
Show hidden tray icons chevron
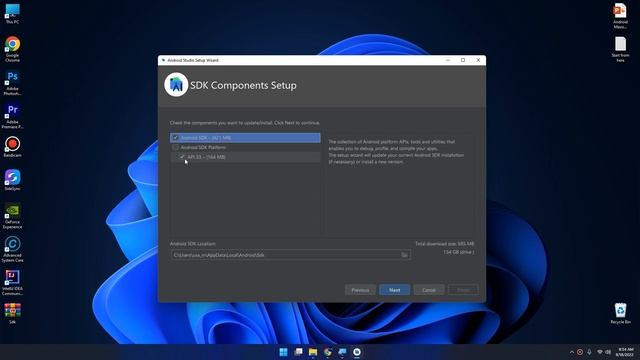click(x=571, y=352)
